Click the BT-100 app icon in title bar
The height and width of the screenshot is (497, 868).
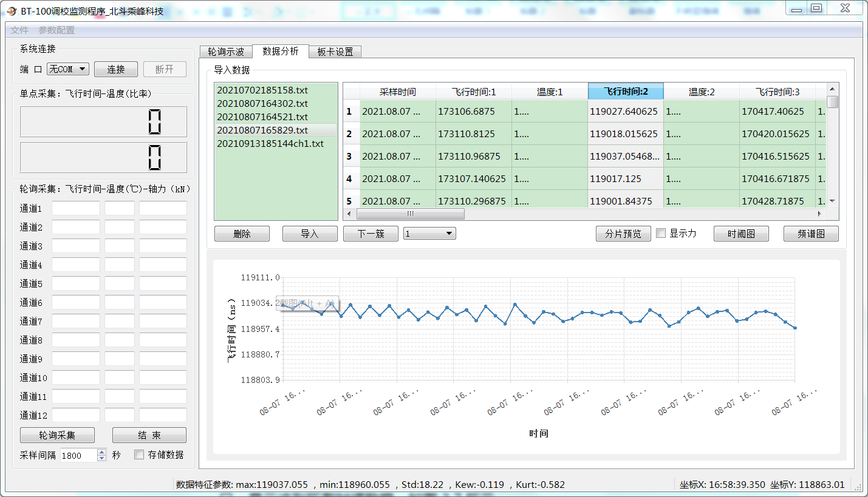[x=12, y=11]
